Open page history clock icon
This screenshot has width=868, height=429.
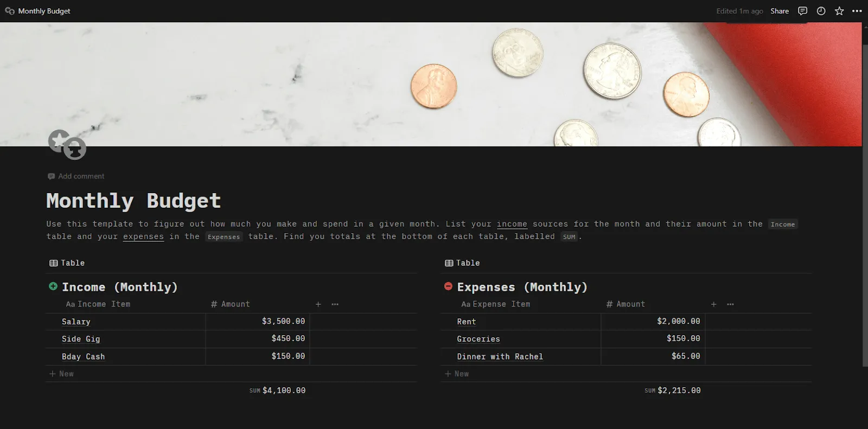[x=821, y=11]
